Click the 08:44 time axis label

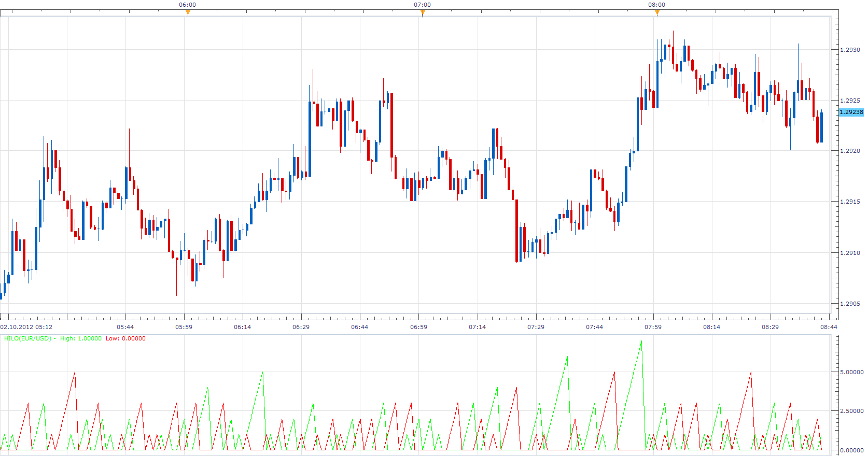829,327
